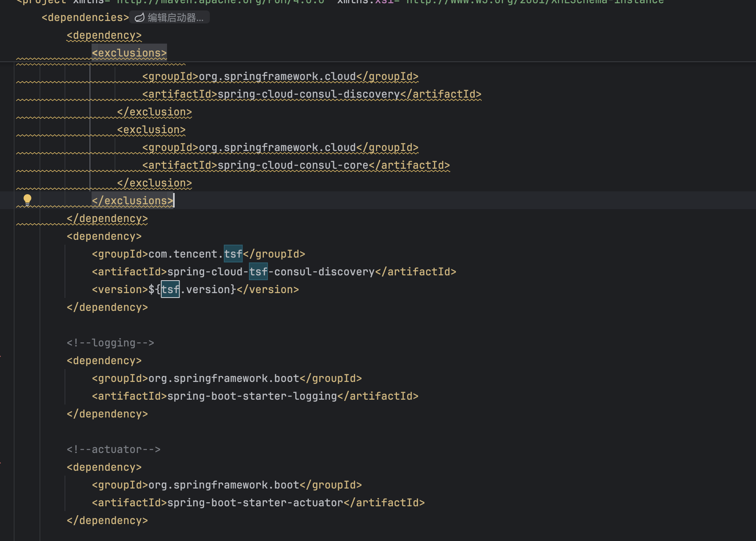Click the <!--actuator--> comment
The height and width of the screenshot is (541, 756).
tap(114, 449)
